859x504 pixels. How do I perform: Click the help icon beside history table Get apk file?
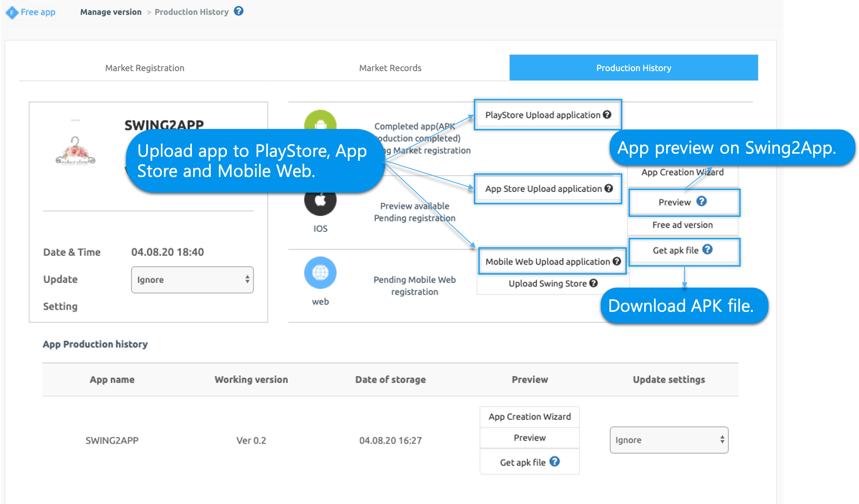click(x=555, y=461)
